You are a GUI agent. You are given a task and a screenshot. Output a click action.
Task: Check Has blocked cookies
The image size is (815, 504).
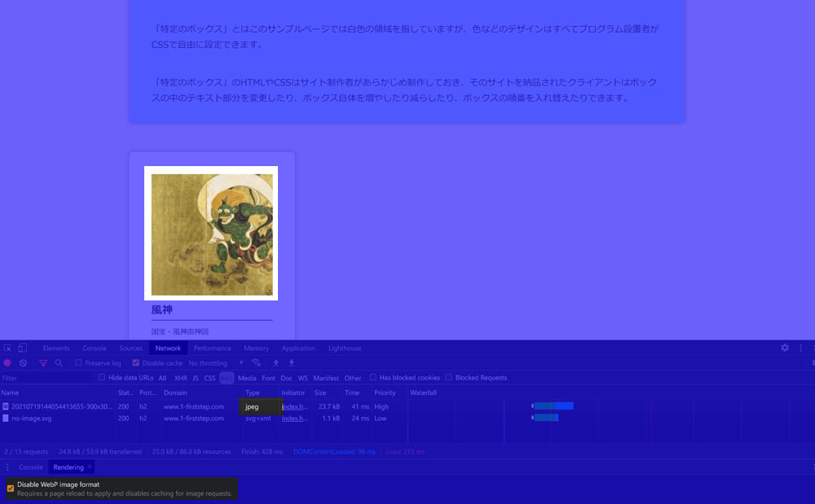pos(372,377)
